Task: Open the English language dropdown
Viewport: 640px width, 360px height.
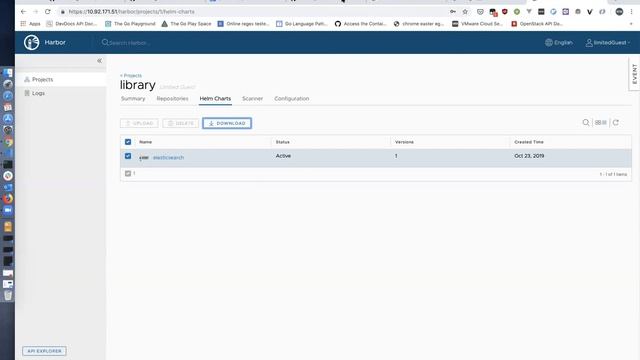Action: pos(559,42)
